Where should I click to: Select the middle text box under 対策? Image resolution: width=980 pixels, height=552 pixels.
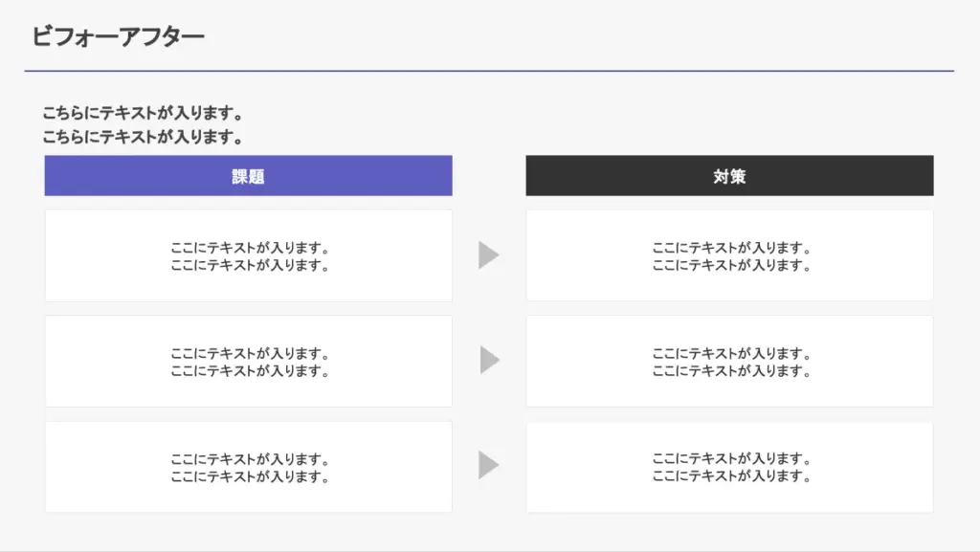click(729, 362)
